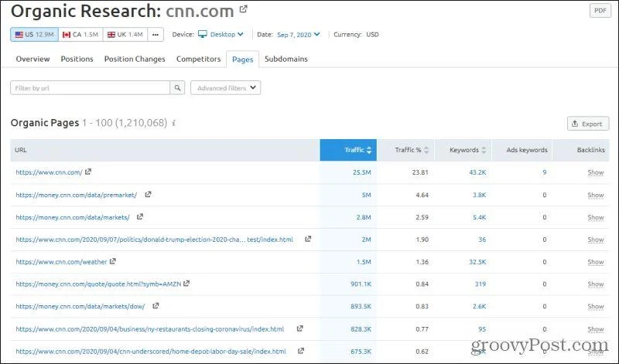
Task: Open the money.cnn.com/data/premarket/ URL link
Action: click(x=76, y=195)
